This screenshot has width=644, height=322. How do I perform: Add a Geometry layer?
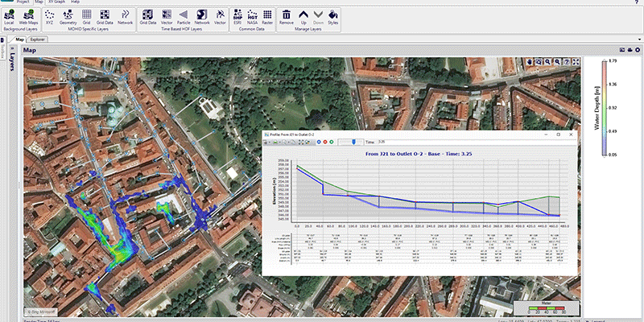pyautogui.click(x=68, y=18)
